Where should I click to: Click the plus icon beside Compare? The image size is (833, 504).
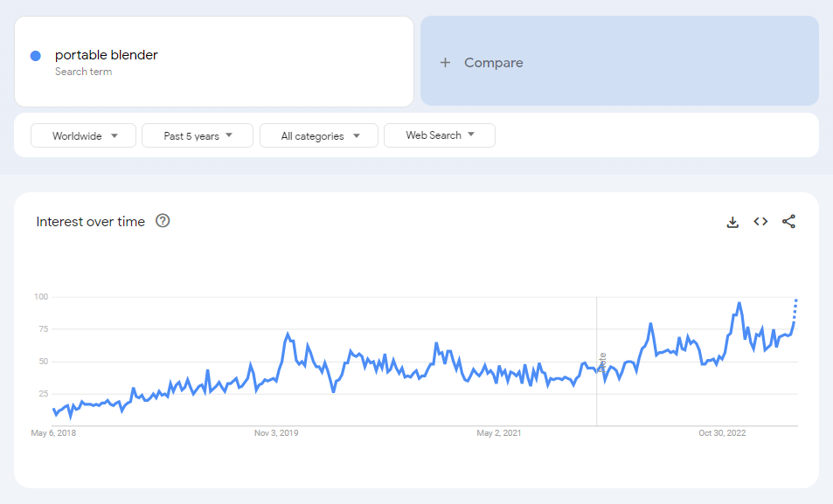[446, 63]
